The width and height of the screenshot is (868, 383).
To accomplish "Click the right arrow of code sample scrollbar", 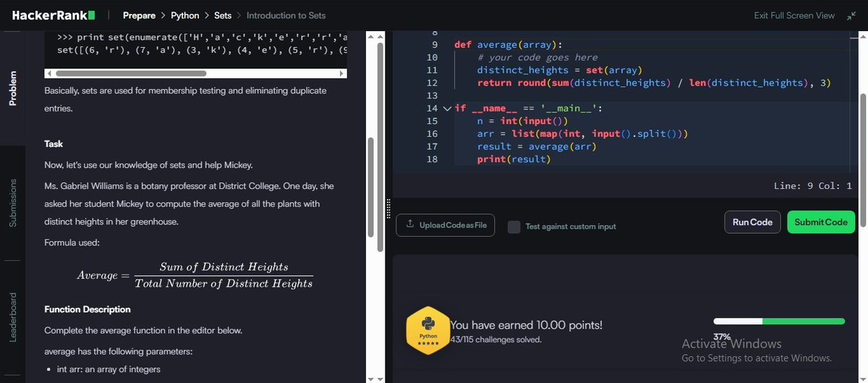I will [342, 73].
